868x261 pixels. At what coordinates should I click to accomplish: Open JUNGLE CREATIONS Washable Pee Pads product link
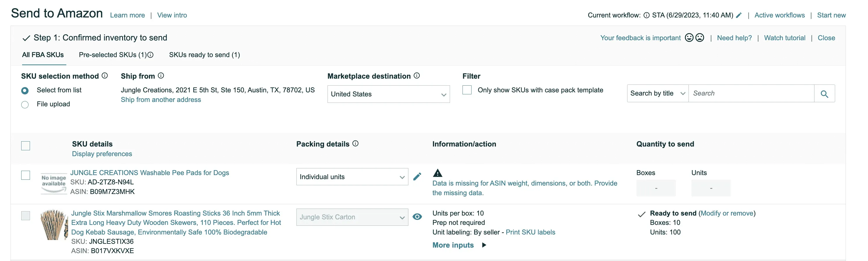[150, 172]
